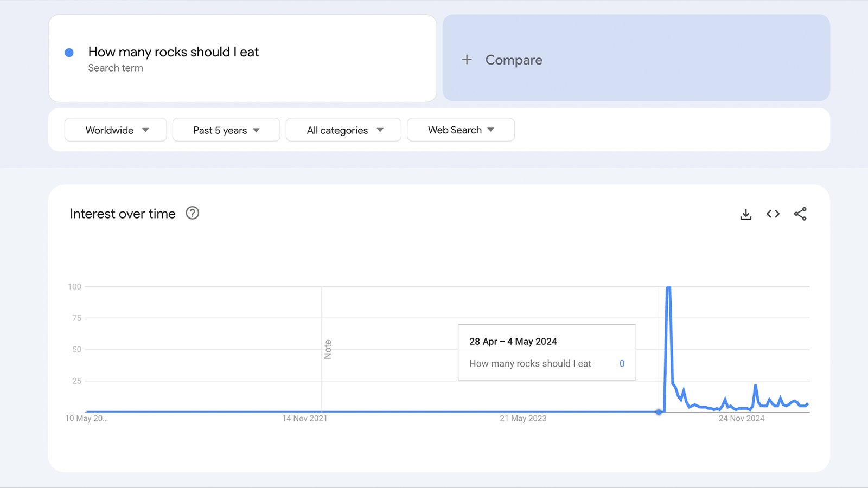Open the Worldwide region dropdown

click(115, 130)
